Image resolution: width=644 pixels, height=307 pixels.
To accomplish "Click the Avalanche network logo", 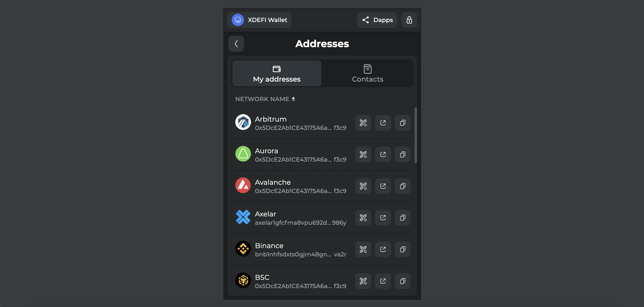I will coord(243,185).
